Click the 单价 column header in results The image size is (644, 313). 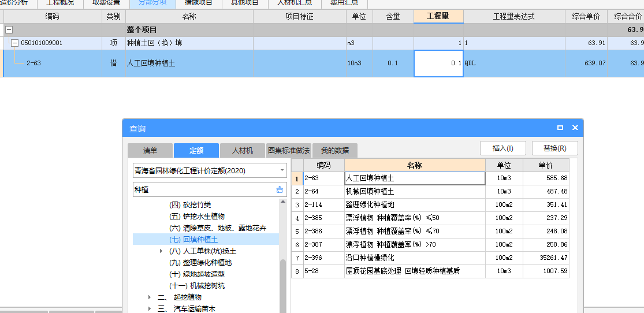click(546, 165)
